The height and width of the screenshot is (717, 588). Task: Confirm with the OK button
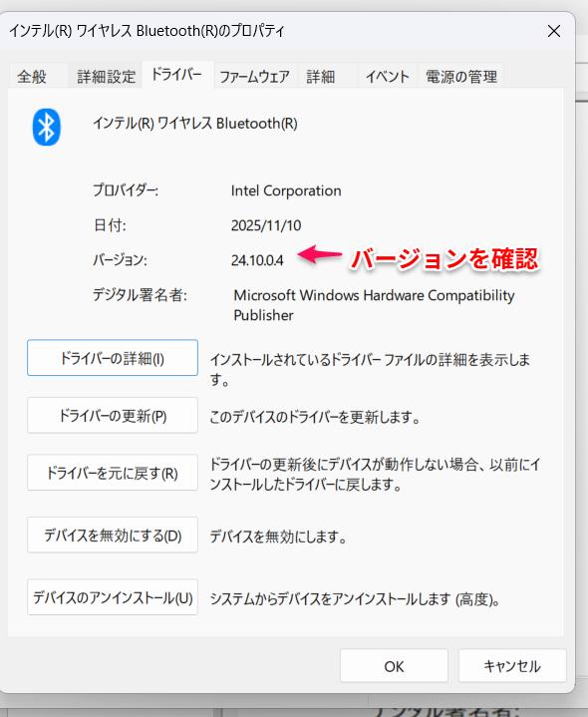394,666
